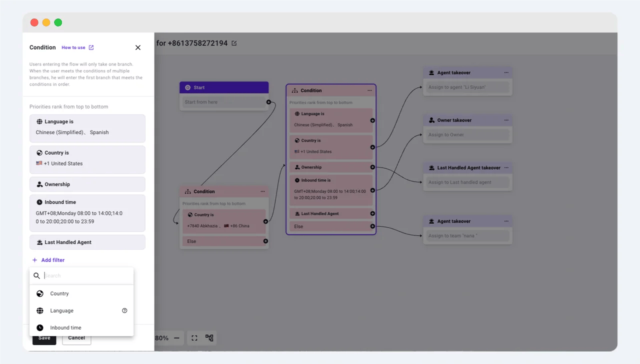Click Assign to team nana field
The height and width of the screenshot is (364, 640).
(x=467, y=235)
